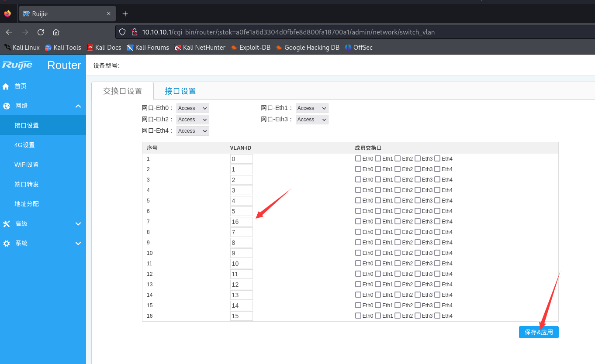Check Eth0 in table row 7
This screenshot has height=364, width=595.
click(x=358, y=221)
